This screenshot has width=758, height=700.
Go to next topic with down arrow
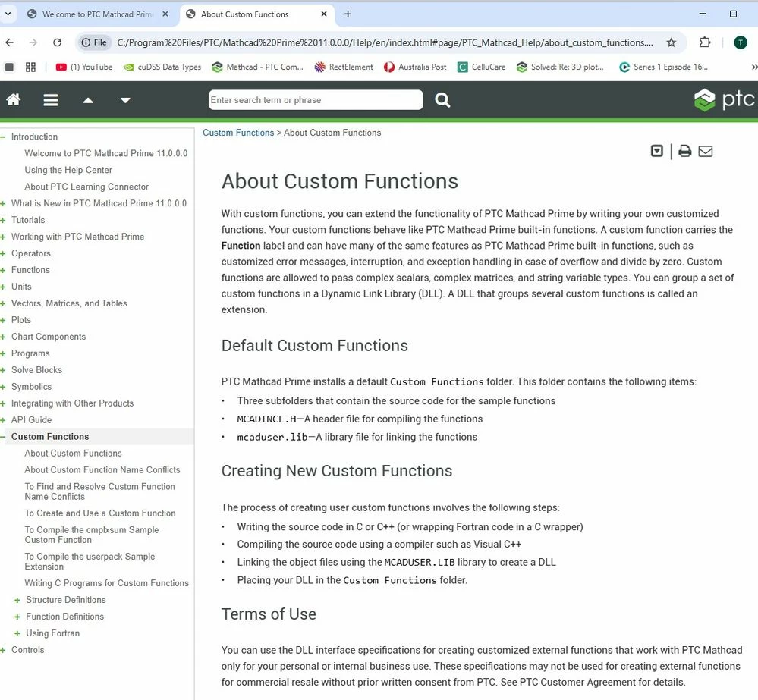click(125, 100)
